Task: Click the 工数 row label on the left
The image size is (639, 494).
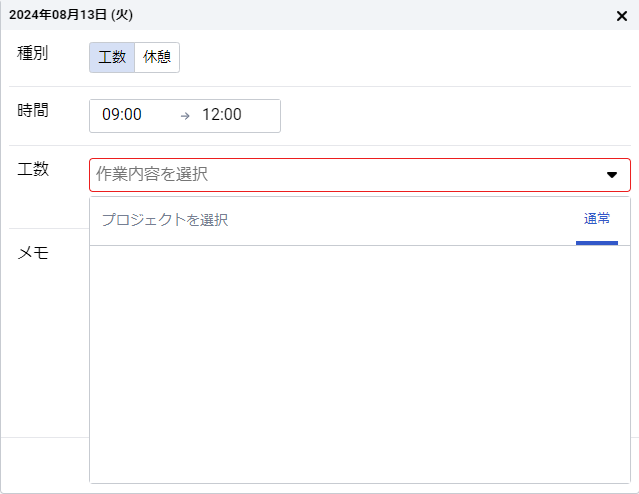Action: point(33,169)
